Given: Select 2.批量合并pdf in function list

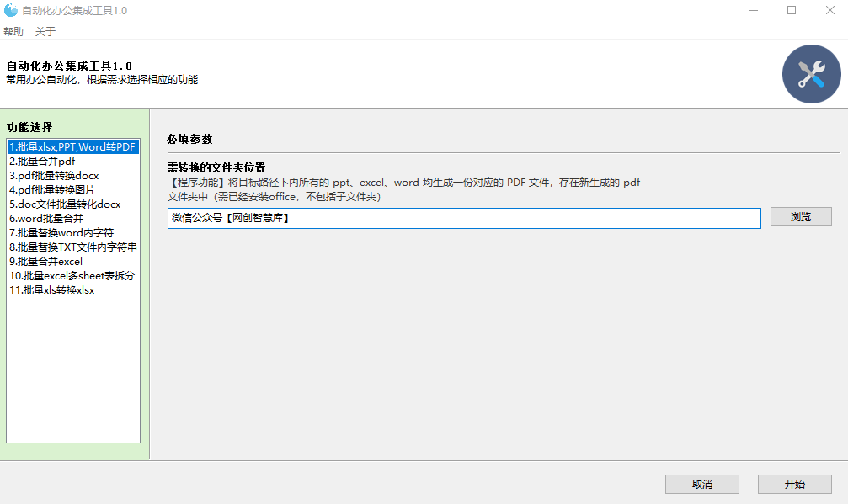Looking at the screenshot, I should coord(73,161).
